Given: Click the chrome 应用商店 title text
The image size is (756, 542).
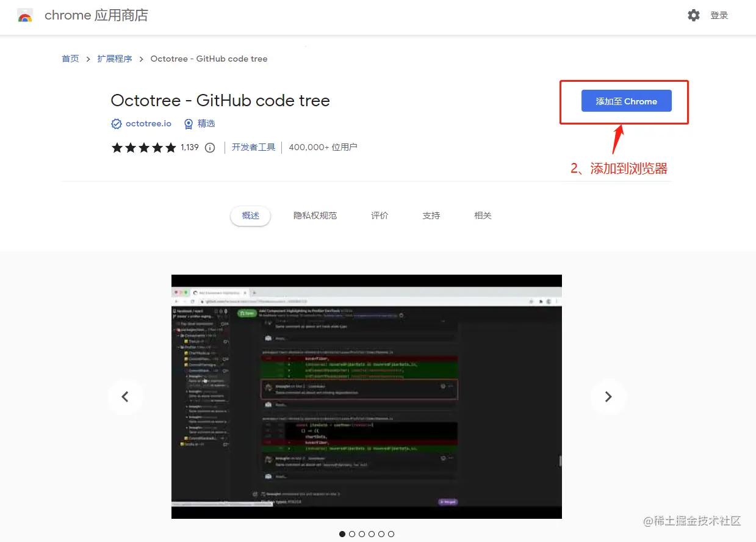Looking at the screenshot, I should [x=96, y=15].
